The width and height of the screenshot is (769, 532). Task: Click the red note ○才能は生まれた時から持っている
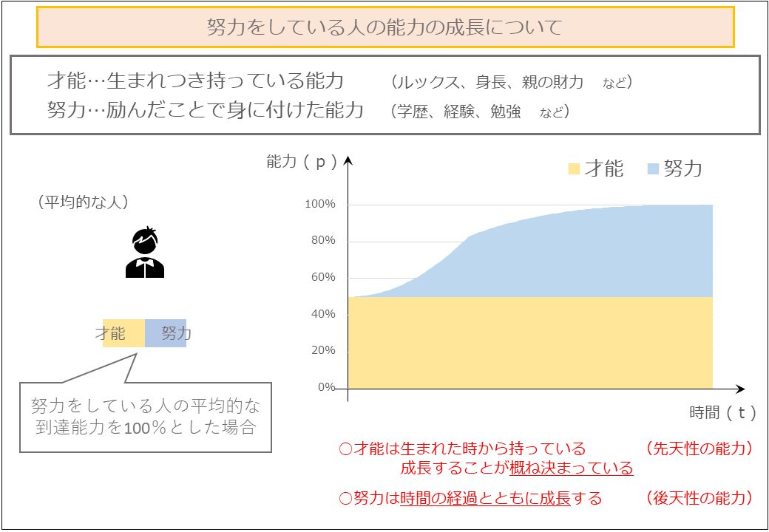coord(462,449)
